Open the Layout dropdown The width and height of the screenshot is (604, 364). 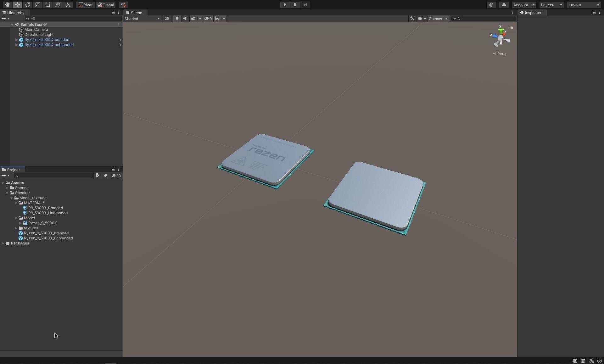[x=584, y=5]
